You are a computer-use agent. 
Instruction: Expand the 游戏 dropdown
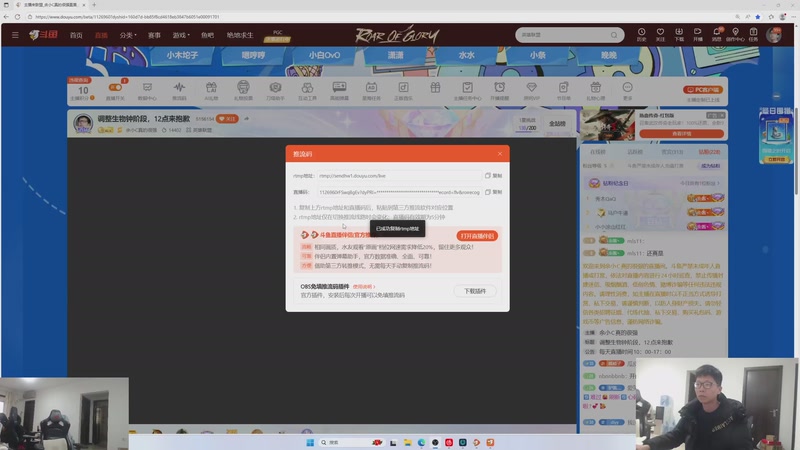(x=181, y=35)
